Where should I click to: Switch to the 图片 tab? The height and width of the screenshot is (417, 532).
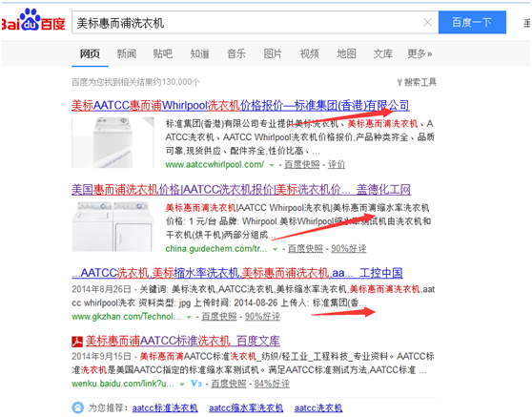pyautogui.click(x=273, y=53)
